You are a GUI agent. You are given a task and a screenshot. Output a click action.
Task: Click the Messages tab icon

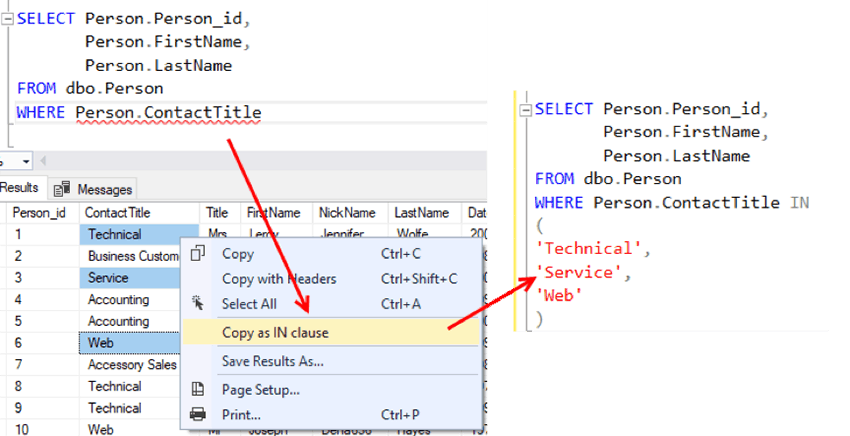click(x=62, y=189)
